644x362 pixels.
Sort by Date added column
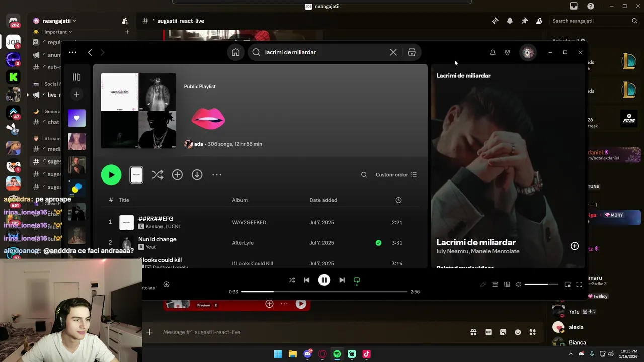click(x=323, y=200)
